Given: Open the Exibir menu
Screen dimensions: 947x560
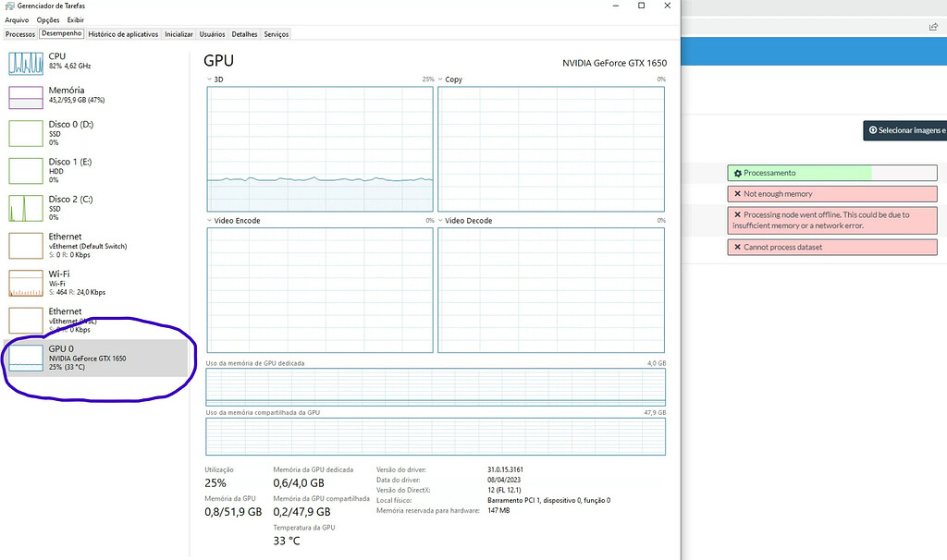Looking at the screenshot, I should [75, 19].
